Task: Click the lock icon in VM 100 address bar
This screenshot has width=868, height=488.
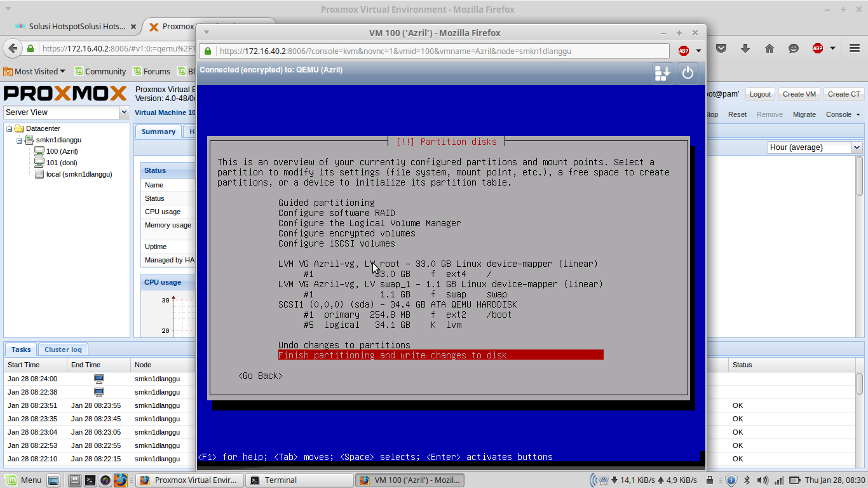Action: click(x=207, y=51)
